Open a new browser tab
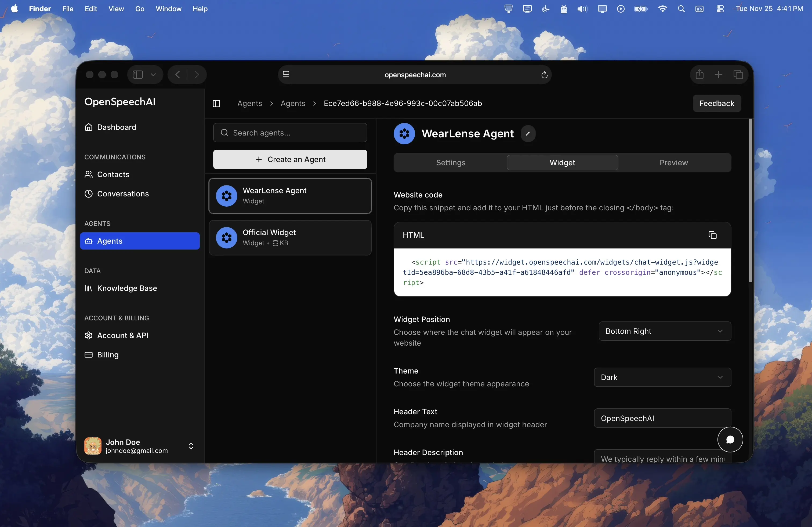812x527 pixels. (719, 74)
